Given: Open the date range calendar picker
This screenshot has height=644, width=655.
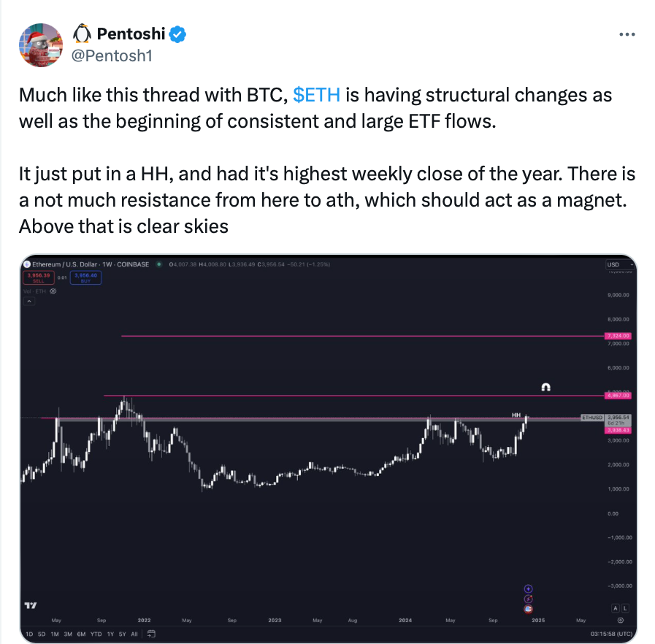Looking at the screenshot, I should coord(148,633).
